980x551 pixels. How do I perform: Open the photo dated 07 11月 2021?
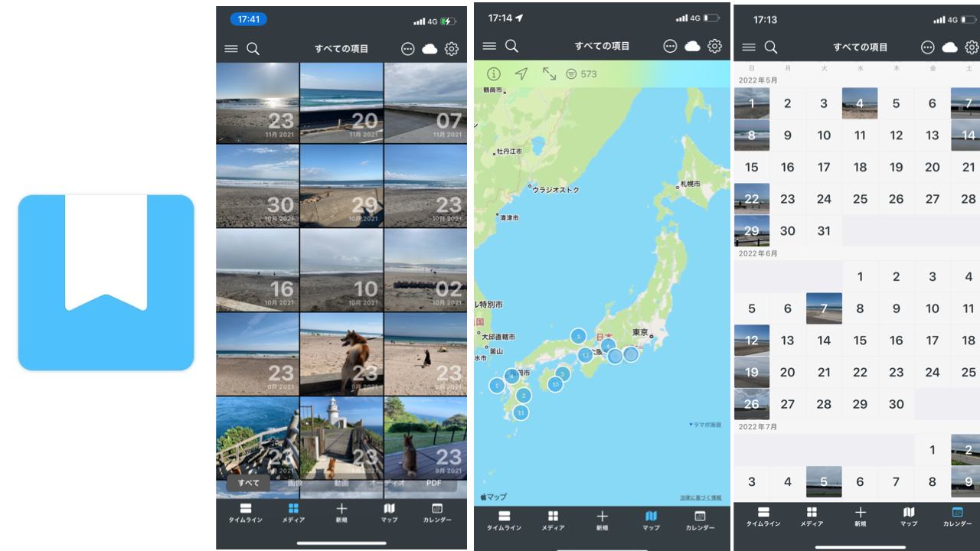pos(426,103)
